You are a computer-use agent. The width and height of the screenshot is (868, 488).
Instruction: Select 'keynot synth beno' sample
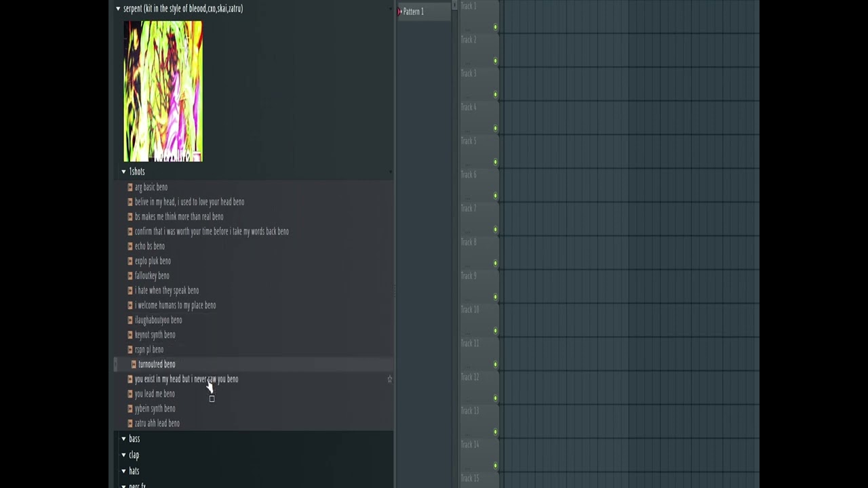(x=155, y=335)
